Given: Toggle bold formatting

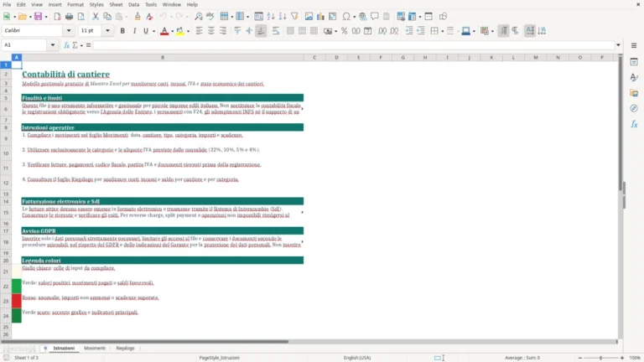Looking at the screenshot, I should 122,31.
